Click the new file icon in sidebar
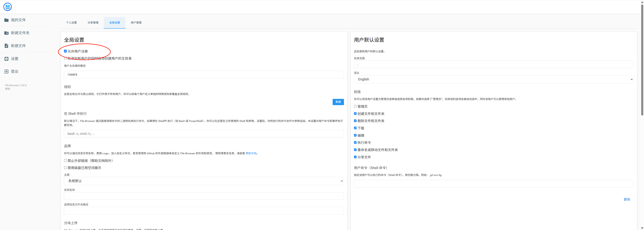 [x=7, y=46]
